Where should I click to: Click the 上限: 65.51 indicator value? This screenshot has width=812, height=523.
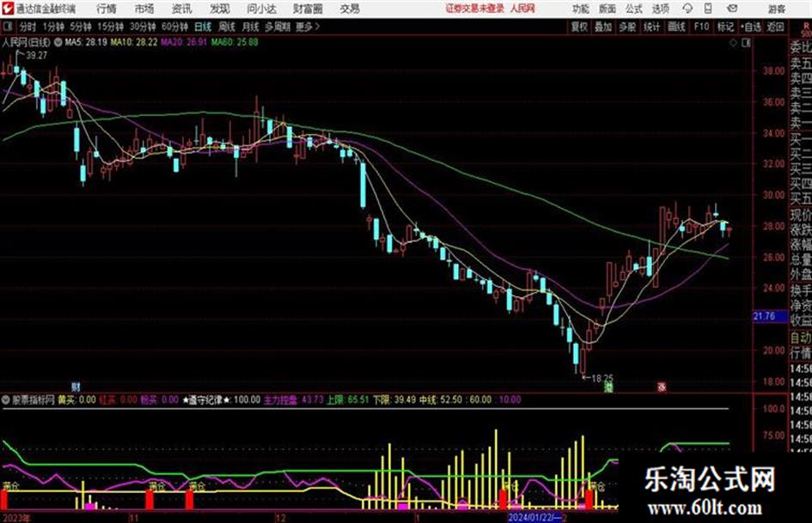(x=347, y=399)
